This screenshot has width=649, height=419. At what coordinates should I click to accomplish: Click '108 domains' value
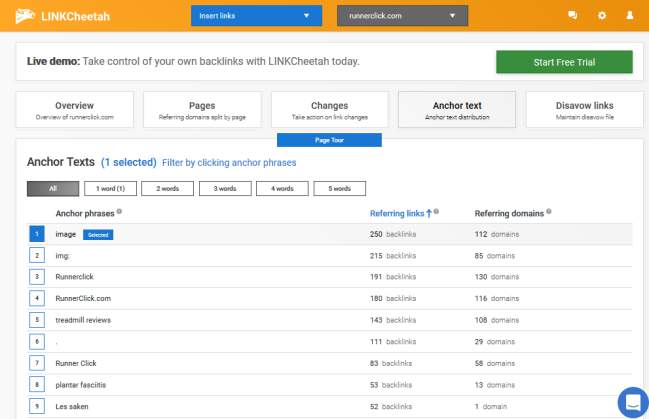coord(497,320)
